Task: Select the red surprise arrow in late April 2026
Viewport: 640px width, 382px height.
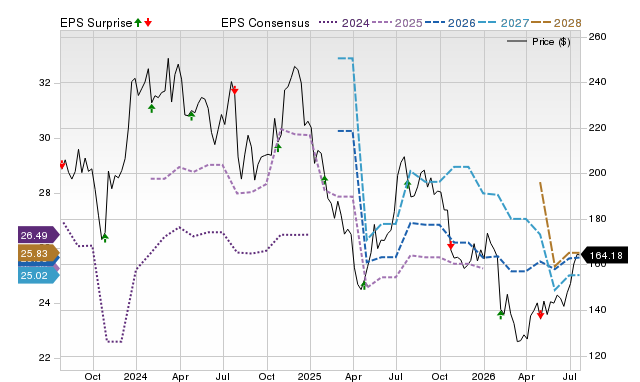Action: (540, 315)
